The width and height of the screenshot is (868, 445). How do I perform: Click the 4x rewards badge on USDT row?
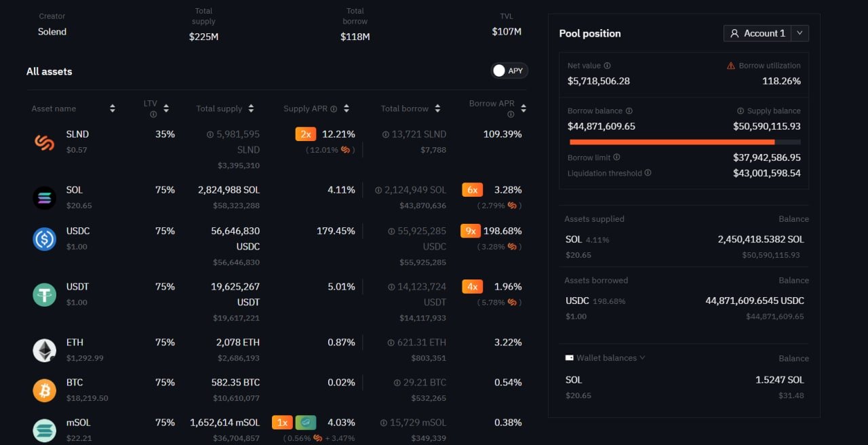tap(472, 287)
